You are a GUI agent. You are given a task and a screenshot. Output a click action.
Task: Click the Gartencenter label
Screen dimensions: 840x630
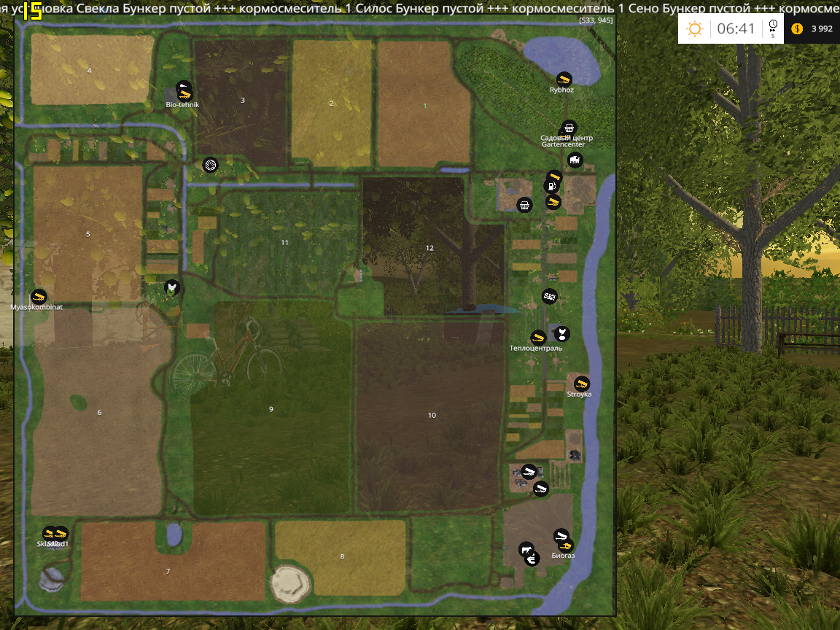point(563,144)
